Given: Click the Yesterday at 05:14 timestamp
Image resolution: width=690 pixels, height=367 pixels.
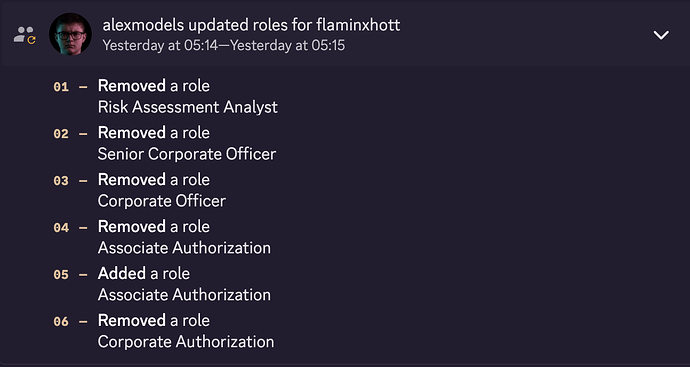Looking at the screenshot, I should [x=160, y=45].
